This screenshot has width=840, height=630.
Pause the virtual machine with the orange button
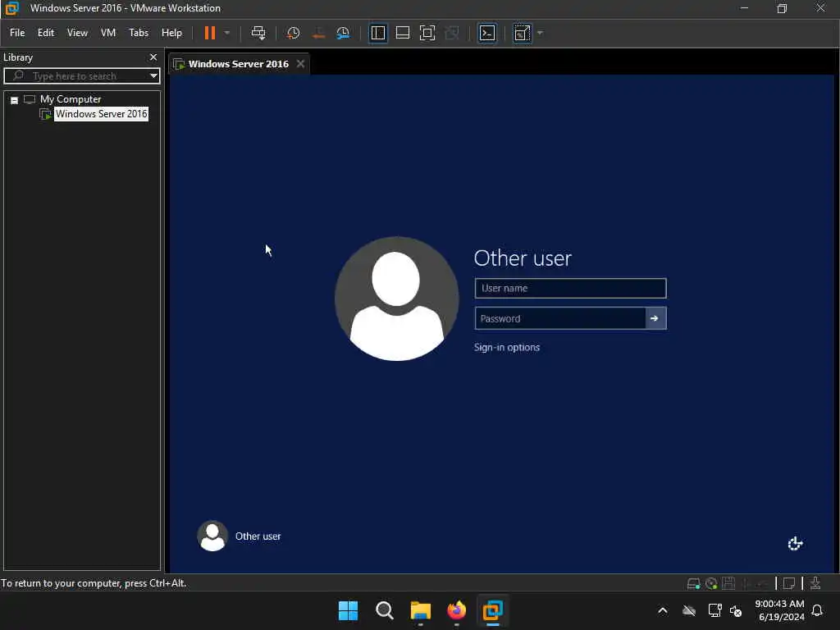(x=209, y=33)
